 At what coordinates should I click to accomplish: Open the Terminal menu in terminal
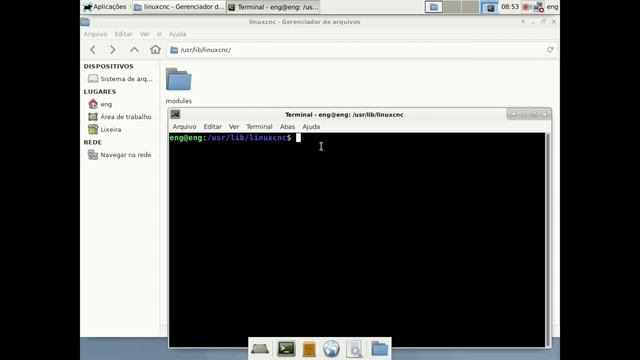[x=259, y=127]
